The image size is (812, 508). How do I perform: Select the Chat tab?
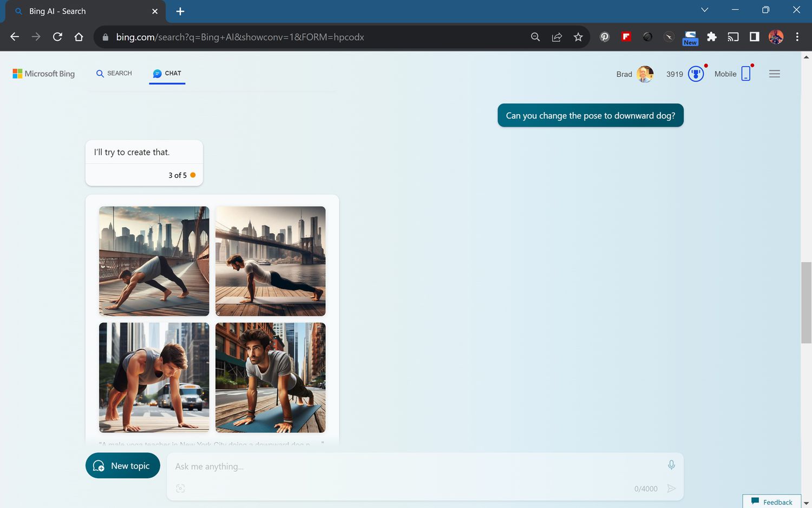tap(167, 74)
